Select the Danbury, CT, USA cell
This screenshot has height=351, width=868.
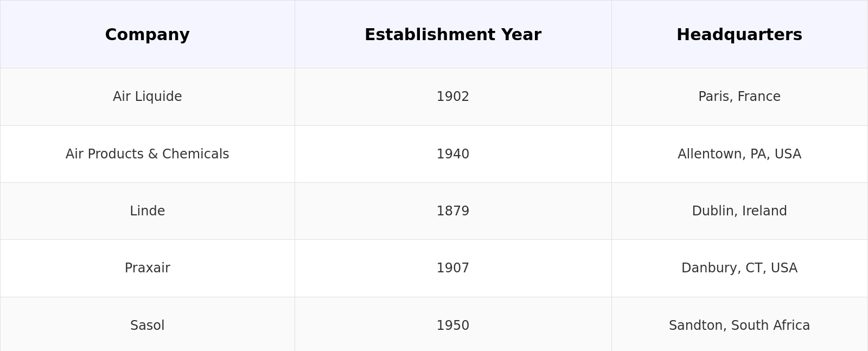(x=739, y=268)
